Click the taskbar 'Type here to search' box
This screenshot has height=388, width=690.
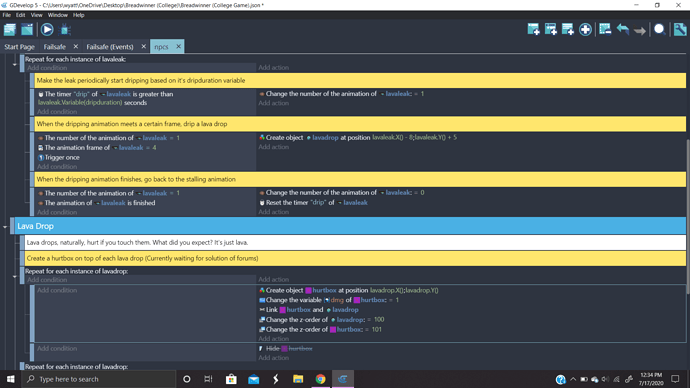point(98,379)
